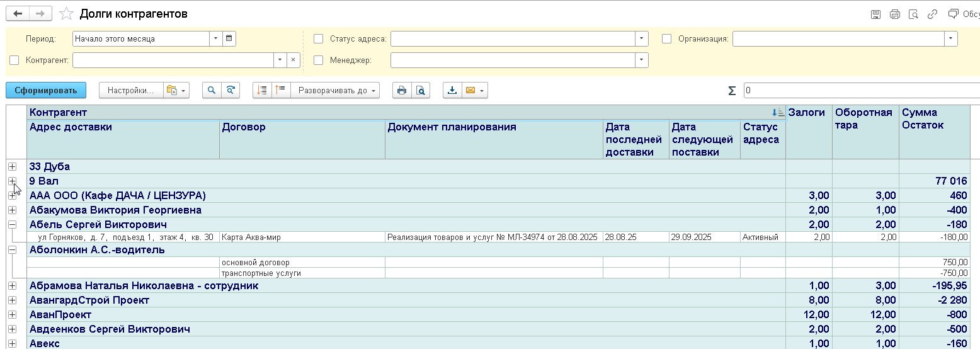This screenshot has height=349, width=980.
Task: Expand the 33 Дуба row
Action: click(12, 167)
